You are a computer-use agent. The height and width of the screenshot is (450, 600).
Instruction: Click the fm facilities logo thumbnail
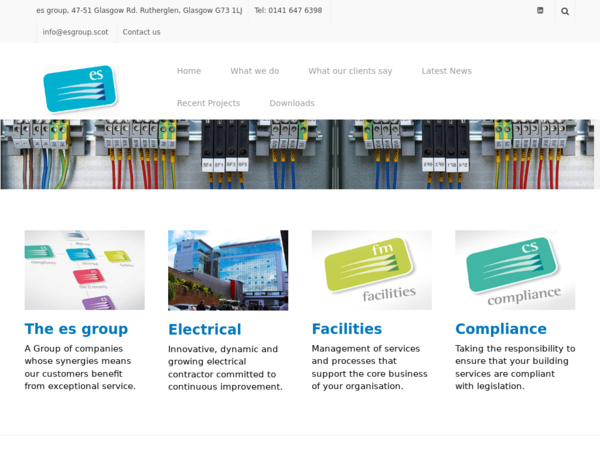(x=372, y=270)
